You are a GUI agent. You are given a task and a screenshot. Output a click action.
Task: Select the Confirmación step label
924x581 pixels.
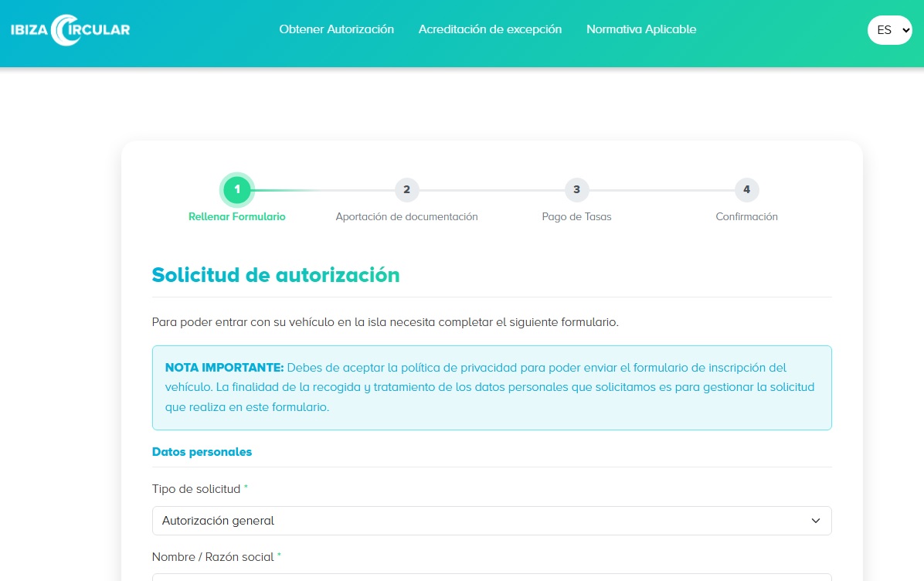746,217
